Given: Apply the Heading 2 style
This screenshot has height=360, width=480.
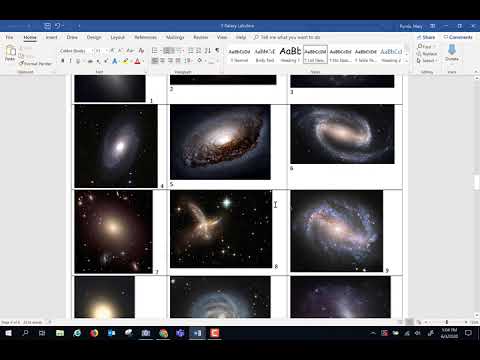Looking at the screenshot, I should [x=391, y=55].
